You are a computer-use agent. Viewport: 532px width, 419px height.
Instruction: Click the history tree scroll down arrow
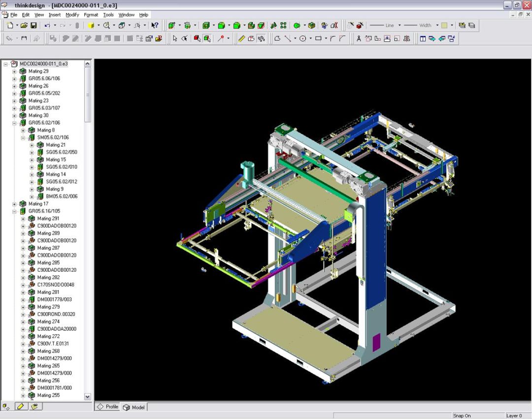click(88, 396)
